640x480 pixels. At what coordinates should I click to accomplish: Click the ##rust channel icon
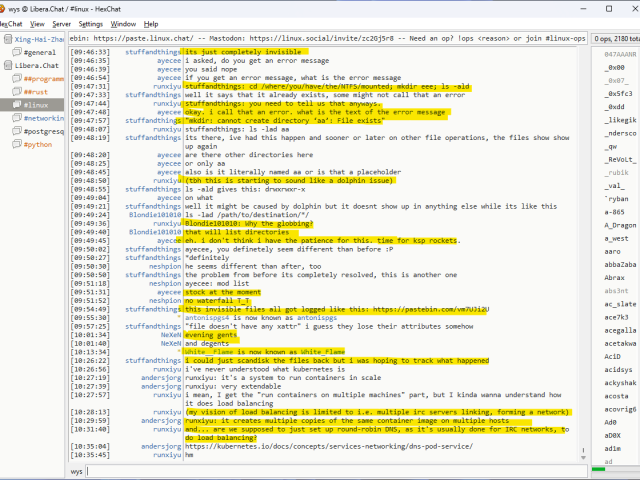pyautogui.click(x=18, y=91)
